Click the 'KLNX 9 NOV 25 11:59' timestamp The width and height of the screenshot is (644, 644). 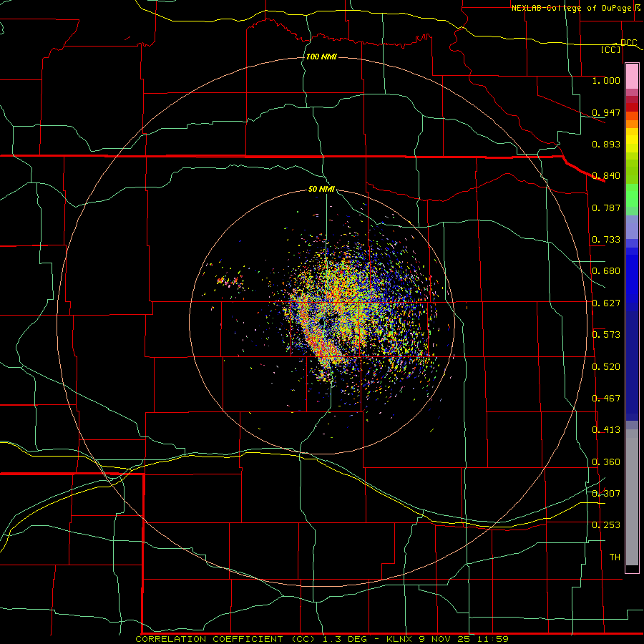pos(447,639)
